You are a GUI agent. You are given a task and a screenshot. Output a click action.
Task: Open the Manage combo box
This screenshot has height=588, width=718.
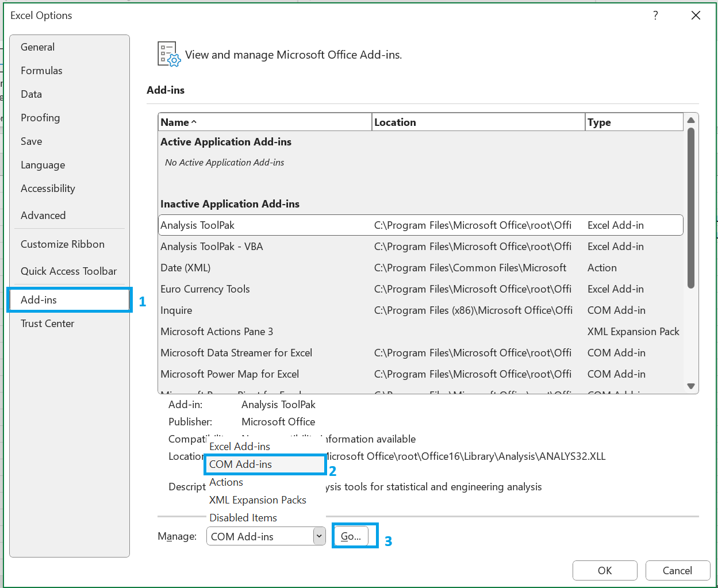266,536
